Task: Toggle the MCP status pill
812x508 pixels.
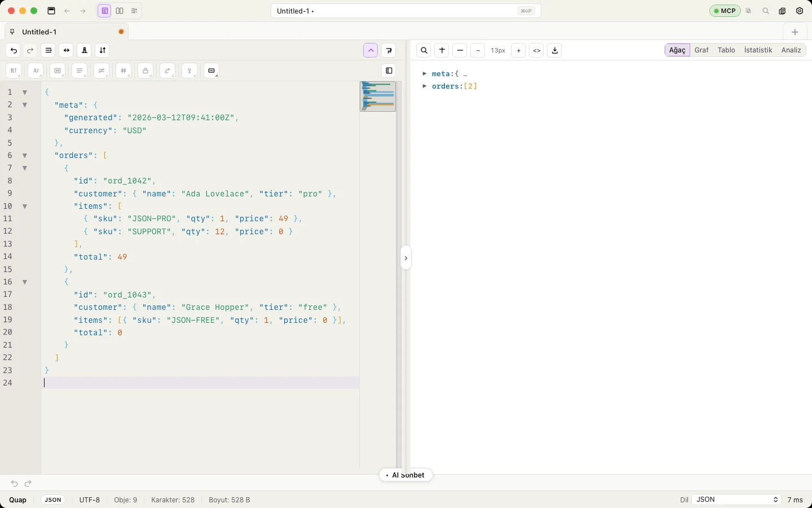Action: 725,11
